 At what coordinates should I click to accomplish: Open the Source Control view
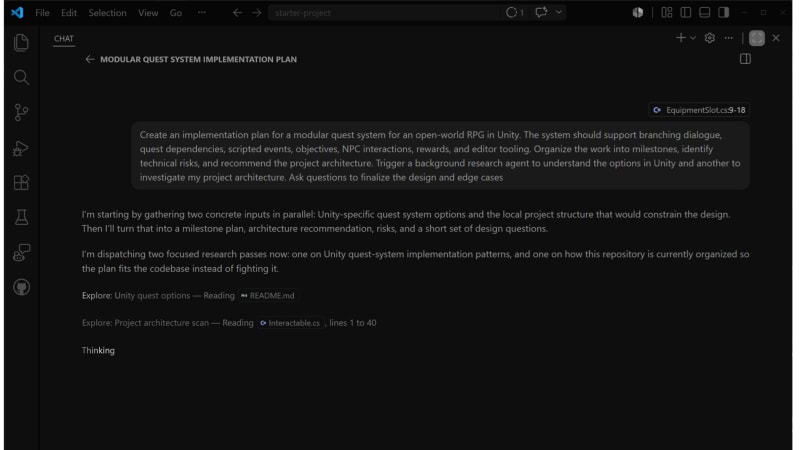(x=21, y=112)
